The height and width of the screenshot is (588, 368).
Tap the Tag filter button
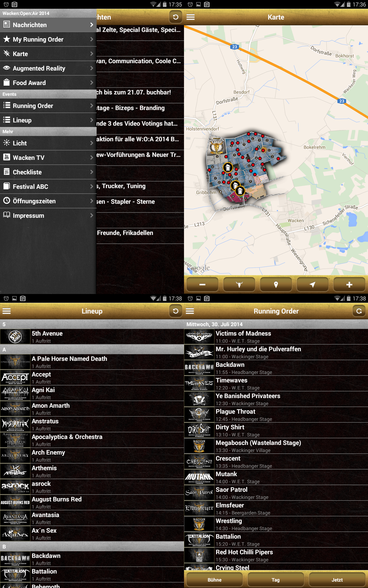pyautogui.click(x=276, y=580)
